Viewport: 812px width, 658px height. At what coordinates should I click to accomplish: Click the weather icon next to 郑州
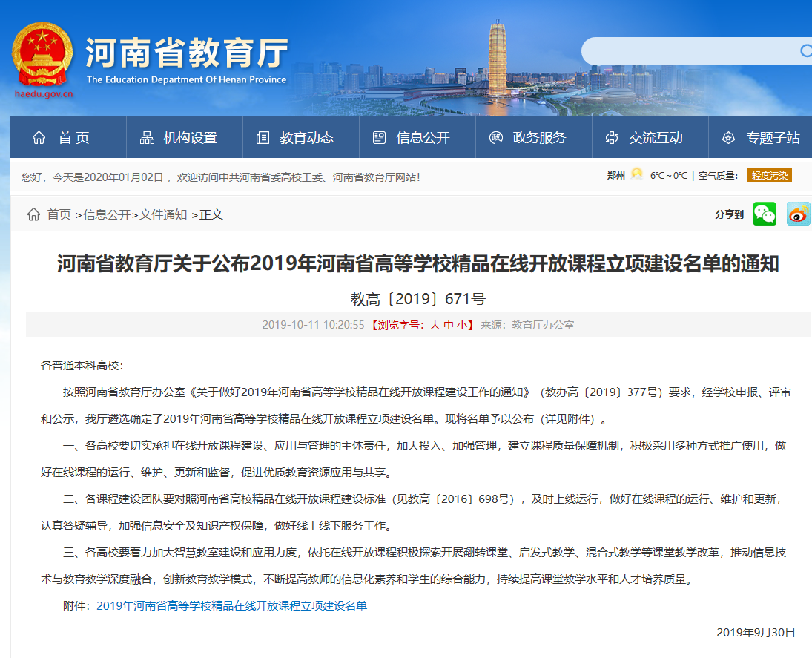(636, 175)
